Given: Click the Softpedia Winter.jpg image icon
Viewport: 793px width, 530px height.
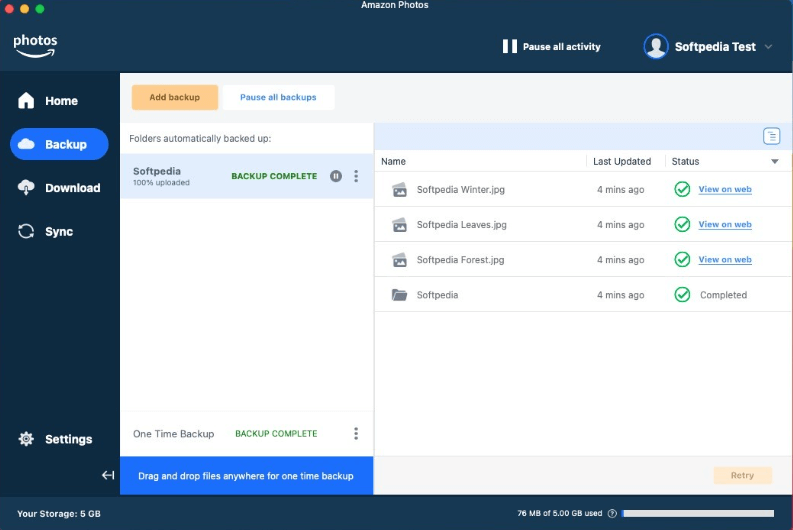Looking at the screenshot, I should click(400, 190).
